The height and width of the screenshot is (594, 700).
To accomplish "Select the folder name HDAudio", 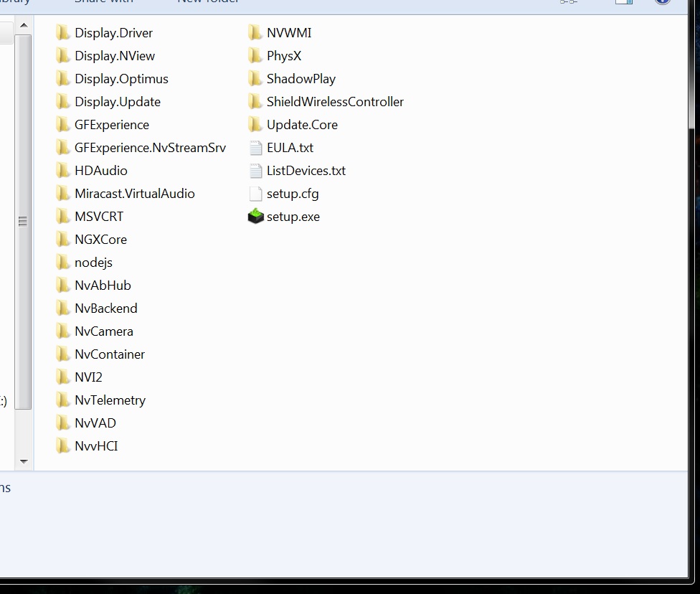I will click(x=101, y=171).
